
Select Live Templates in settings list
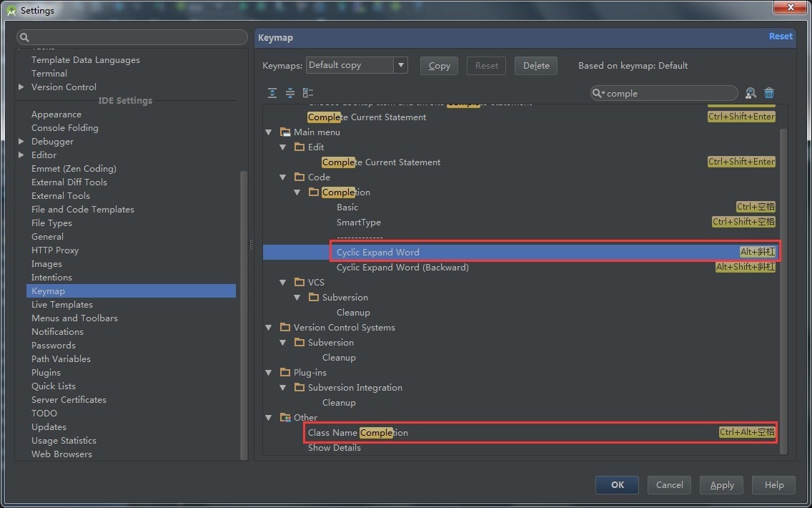click(62, 305)
